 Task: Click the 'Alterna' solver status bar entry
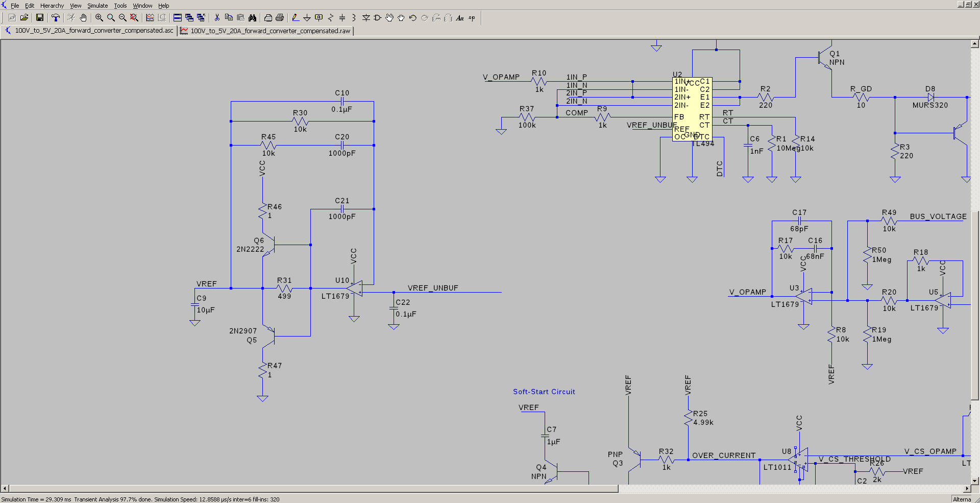pyautogui.click(x=962, y=499)
